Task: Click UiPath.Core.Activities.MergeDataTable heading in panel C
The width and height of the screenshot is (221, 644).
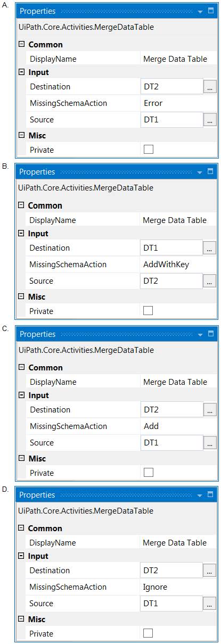Action: click(x=86, y=350)
